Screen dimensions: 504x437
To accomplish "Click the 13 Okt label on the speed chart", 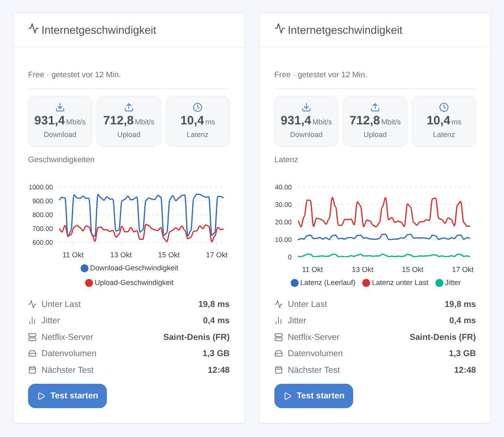I will click(121, 255).
